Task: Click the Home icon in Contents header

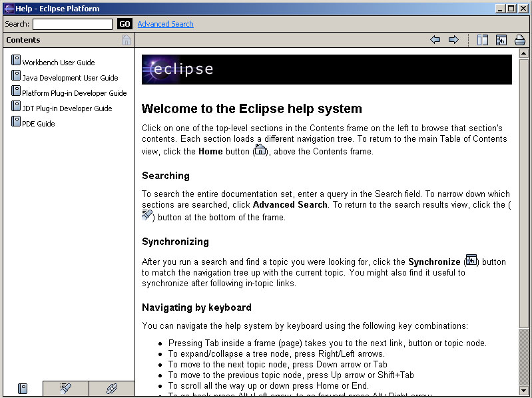Action: pos(127,40)
